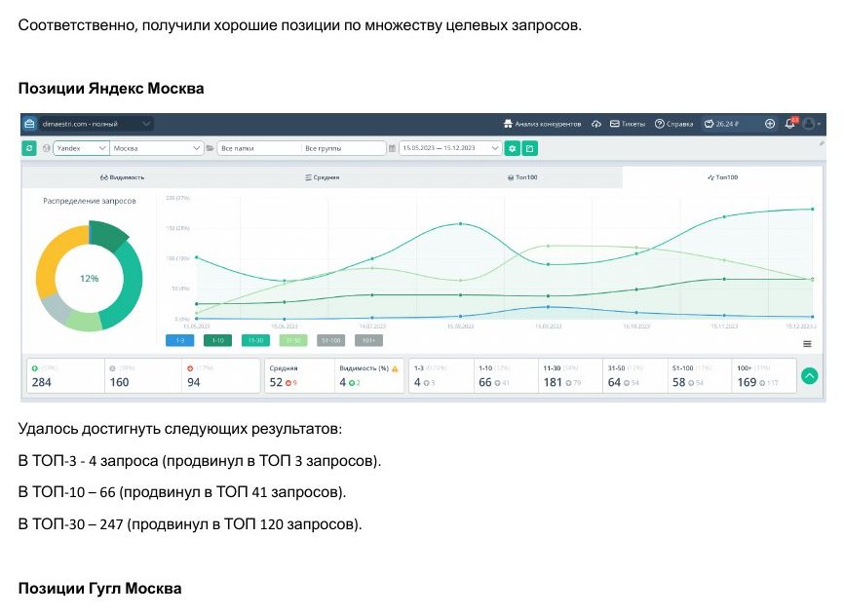Image resolution: width=844 pixels, height=616 pixels.
Task: Open the green settings gear button
Action: pos(512,148)
